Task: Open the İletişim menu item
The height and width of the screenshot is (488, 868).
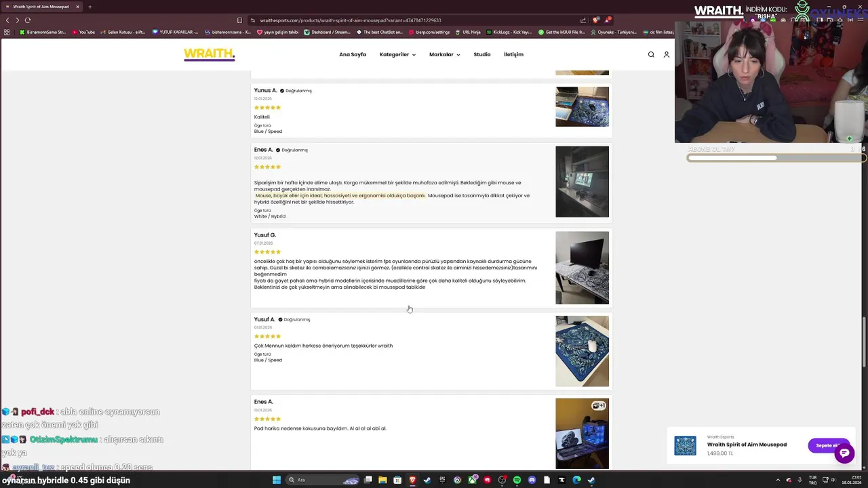Action: [513, 54]
